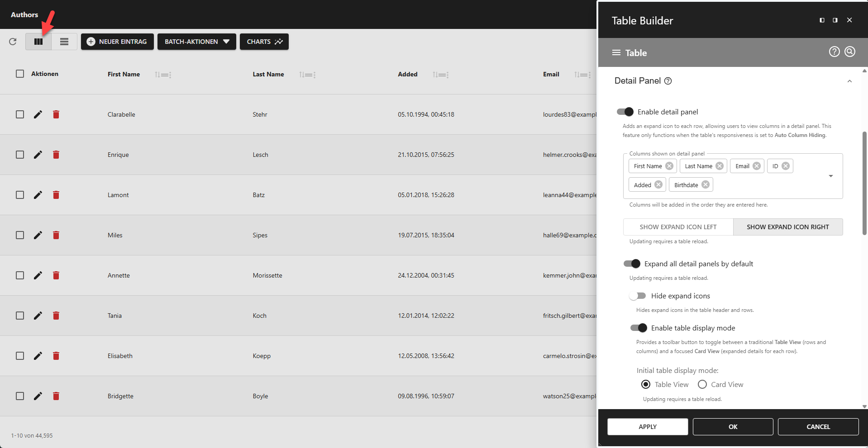868x448 pixels.
Task: Apply the Table Builder changes
Action: (x=648, y=426)
